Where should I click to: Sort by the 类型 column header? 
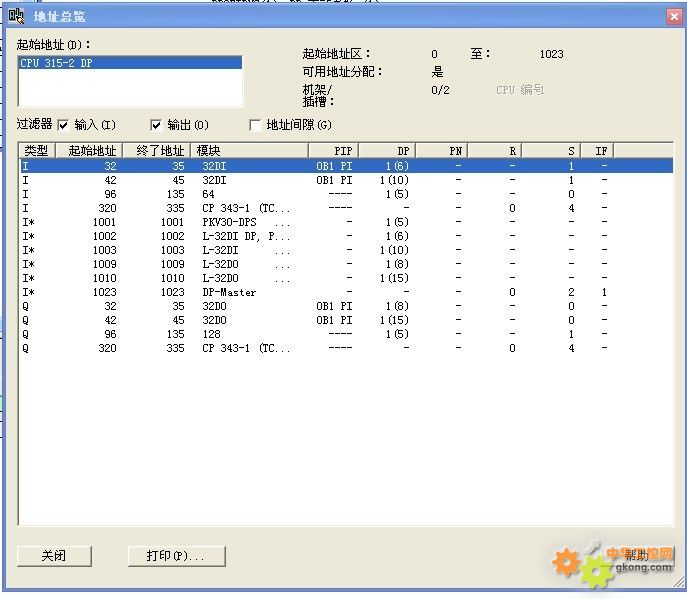point(36,150)
